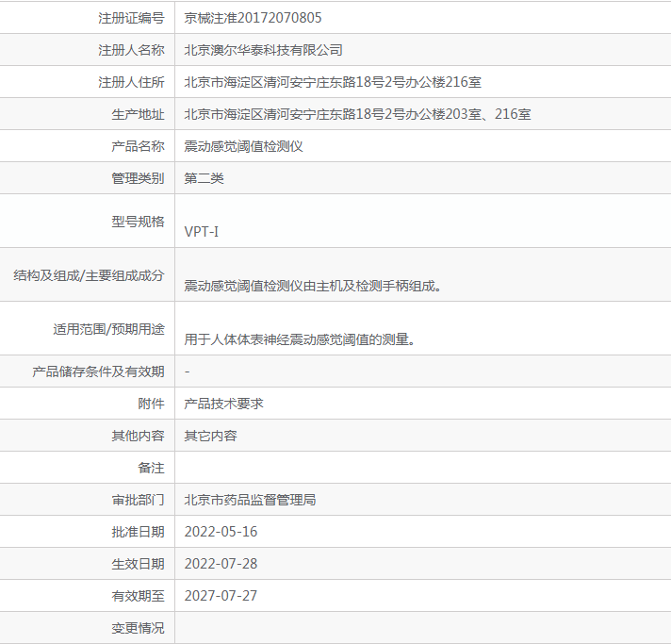Select production address ending 203室、216室

357,114
